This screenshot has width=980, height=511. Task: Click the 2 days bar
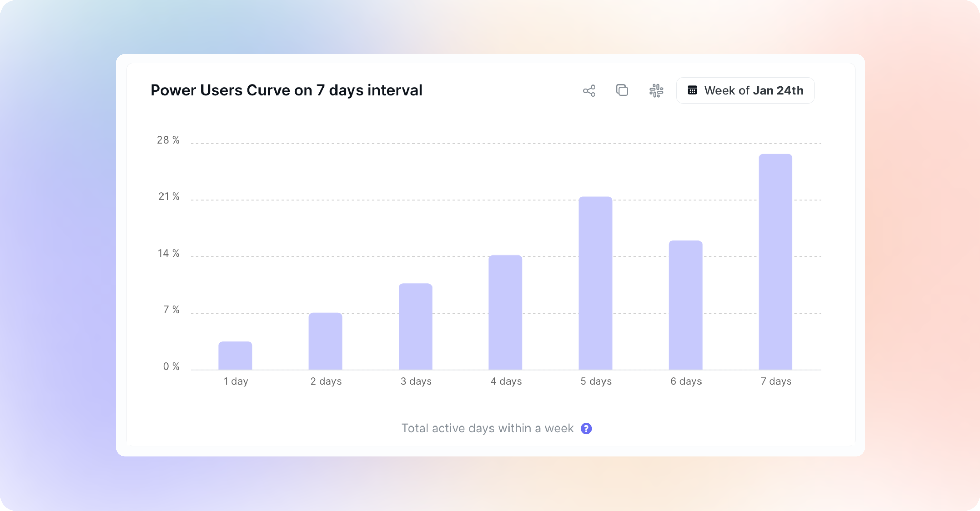pyautogui.click(x=325, y=341)
